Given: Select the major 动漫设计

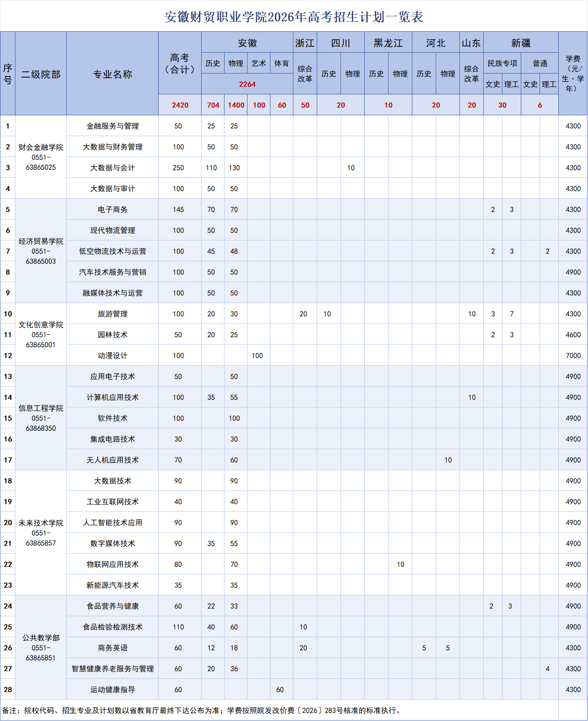Looking at the screenshot, I should click(x=112, y=355).
